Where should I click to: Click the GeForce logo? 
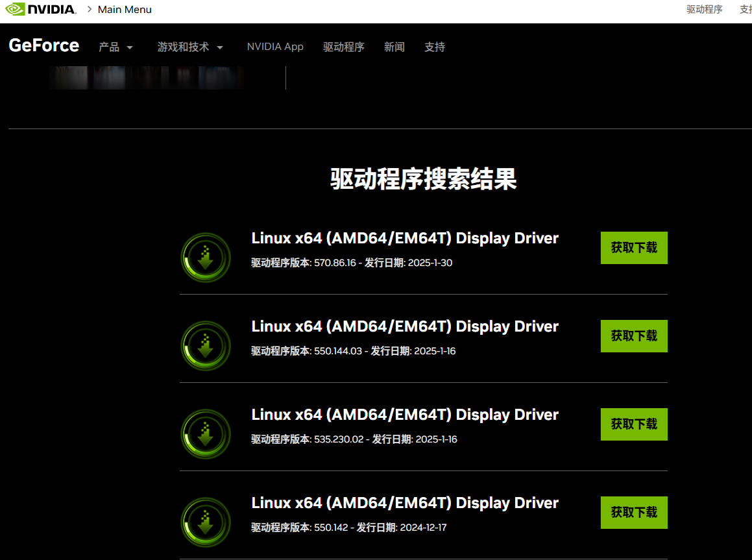pyautogui.click(x=44, y=45)
